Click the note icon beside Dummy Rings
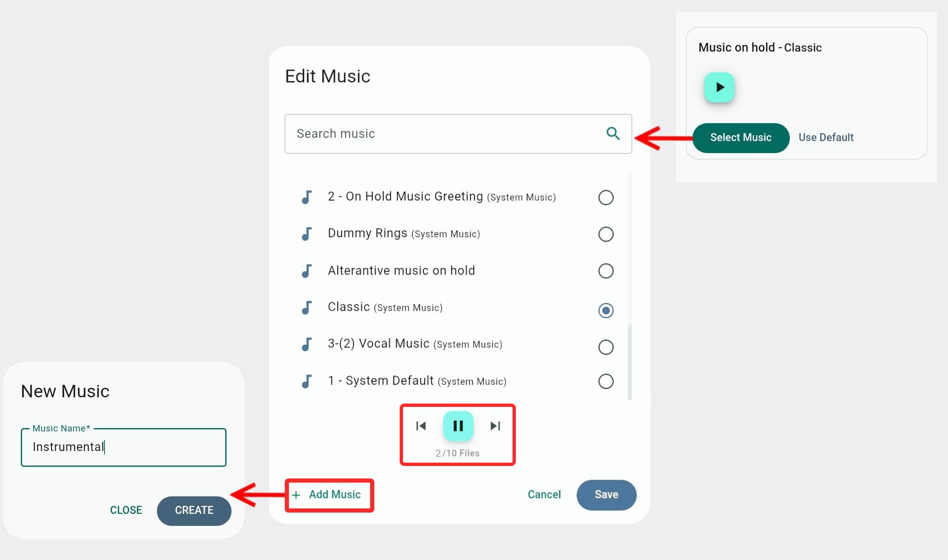This screenshot has height=560, width=948. coord(307,234)
